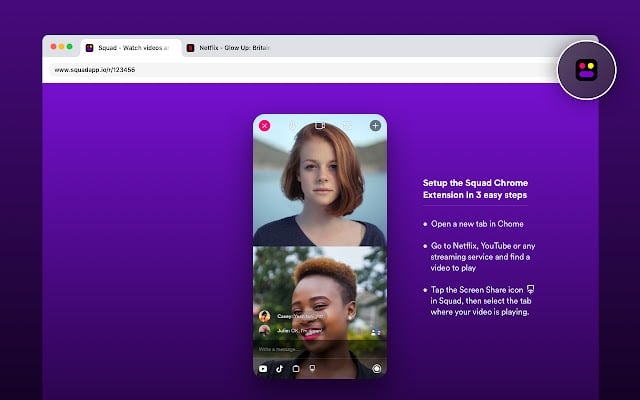640x400 pixels.
Task: Open YouTube from the Squad bottom bar
Action: point(263,369)
